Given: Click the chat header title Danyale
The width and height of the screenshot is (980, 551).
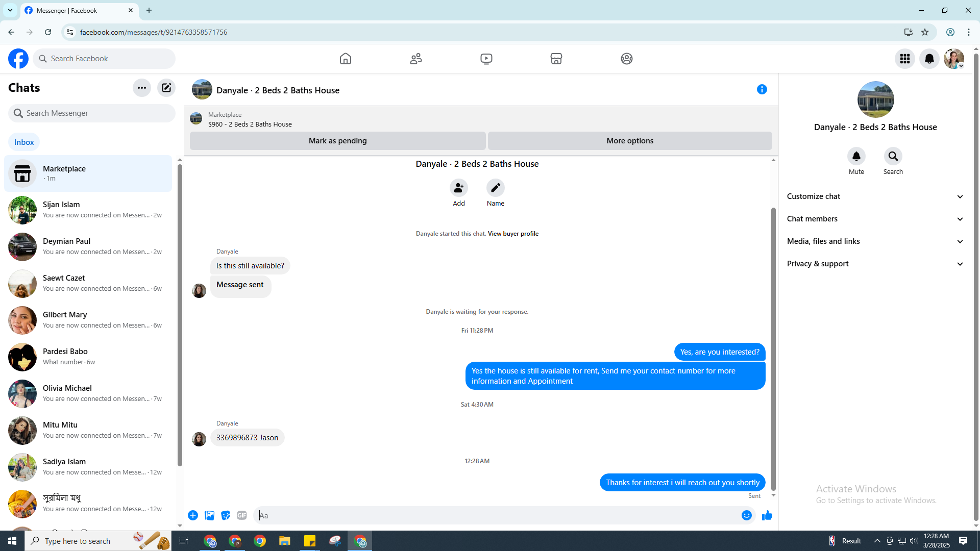Looking at the screenshot, I should click(x=278, y=90).
